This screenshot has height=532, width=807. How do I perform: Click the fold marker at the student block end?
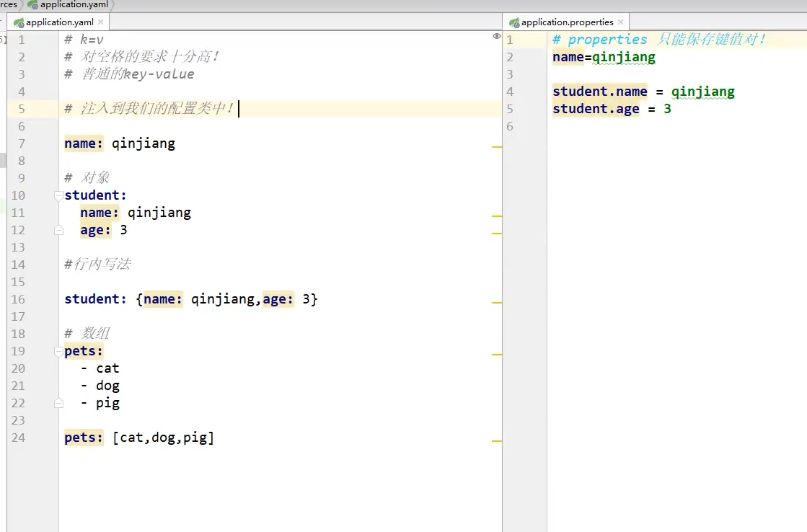(x=58, y=230)
